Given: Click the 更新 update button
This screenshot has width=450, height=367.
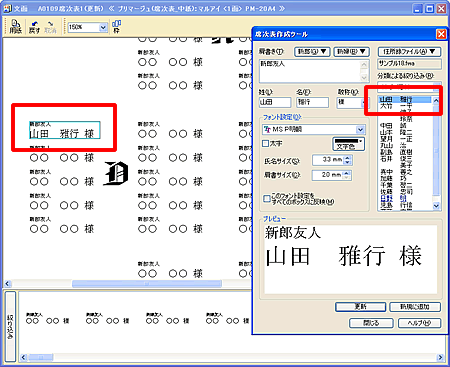Looking at the screenshot, I should [360, 307].
